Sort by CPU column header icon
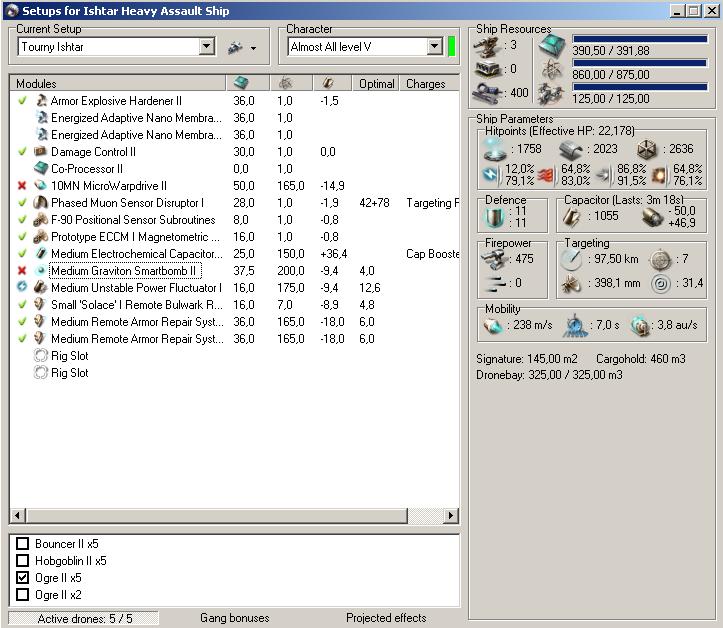 point(241,83)
